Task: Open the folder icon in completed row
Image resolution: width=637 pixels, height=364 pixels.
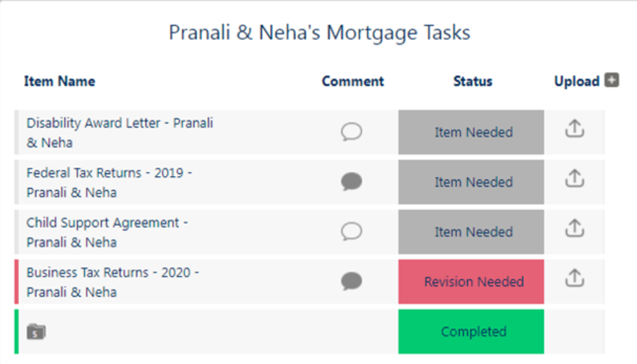Action: pos(36,332)
